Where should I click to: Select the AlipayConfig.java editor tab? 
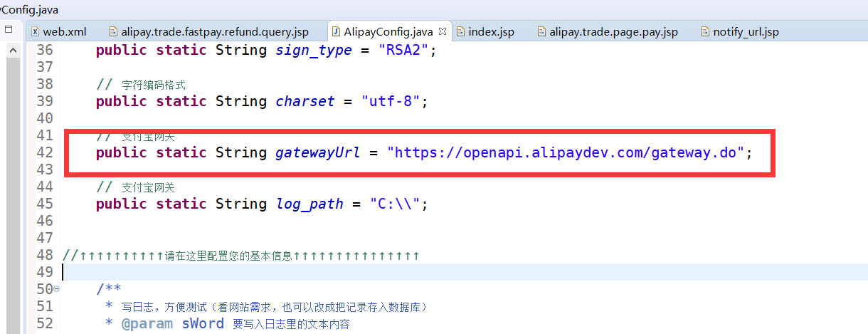pyautogui.click(x=388, y=31)
